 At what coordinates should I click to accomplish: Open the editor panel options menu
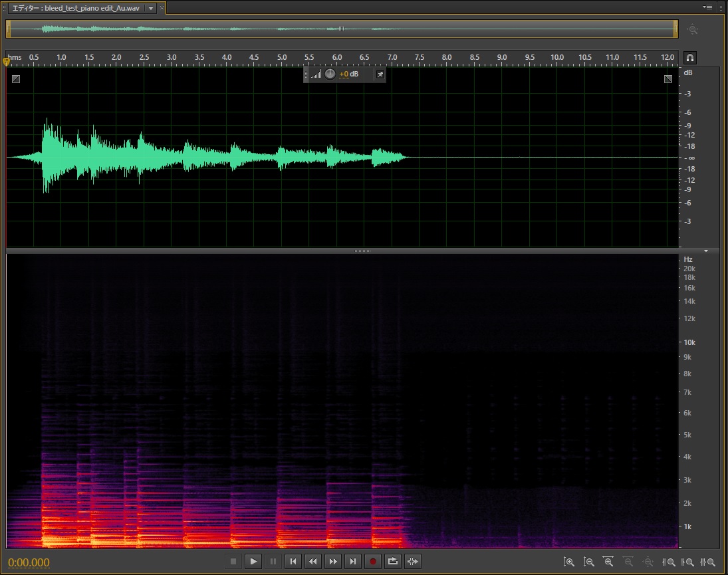point(708,7)
